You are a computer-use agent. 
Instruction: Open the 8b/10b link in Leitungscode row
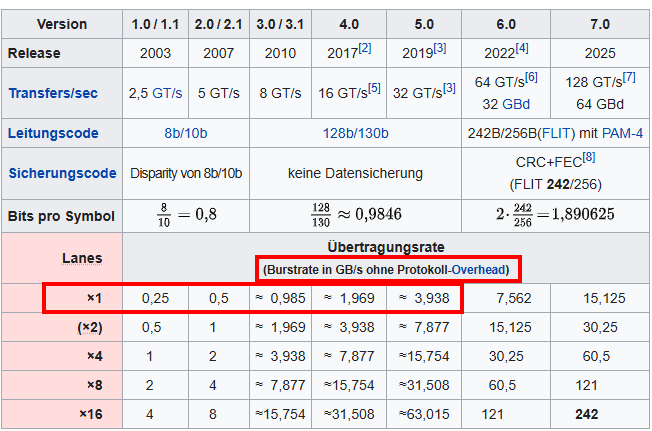[185, 133]
